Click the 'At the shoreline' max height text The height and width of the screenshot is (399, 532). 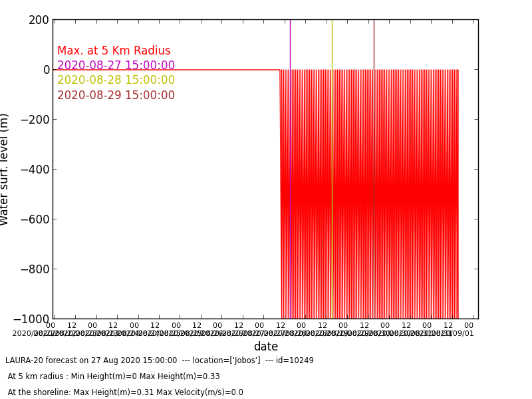pyautogui.click(x=125, y=392)
